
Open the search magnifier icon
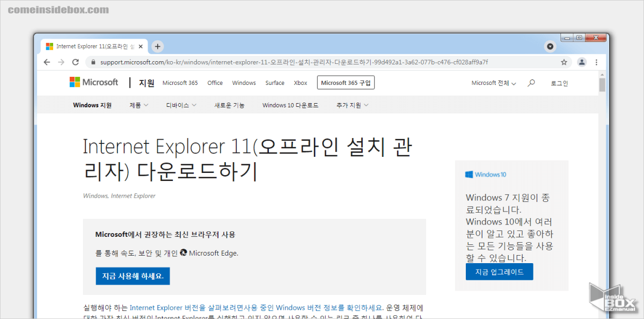coord(531,83)
